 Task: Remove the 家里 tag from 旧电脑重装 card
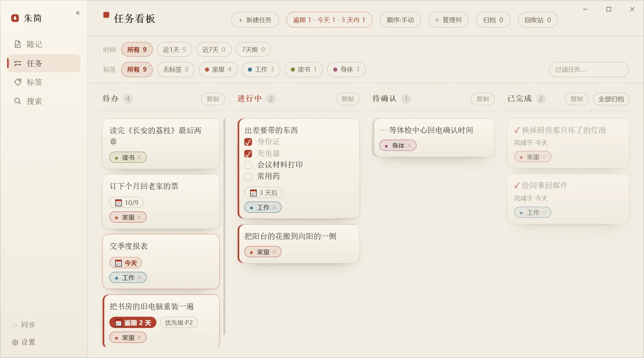pyautogui.click(x=139, y=338)
